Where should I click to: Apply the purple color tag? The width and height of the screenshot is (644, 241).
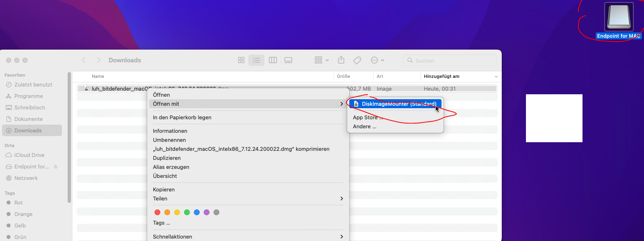pyautogui.click(x=207, y=212)
